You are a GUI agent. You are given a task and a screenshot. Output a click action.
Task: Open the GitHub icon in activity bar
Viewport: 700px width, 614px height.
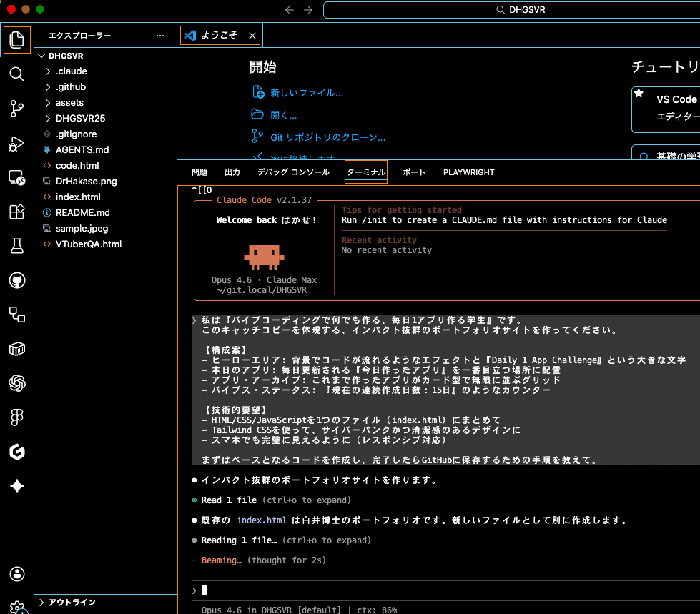(x=17, y=280)
